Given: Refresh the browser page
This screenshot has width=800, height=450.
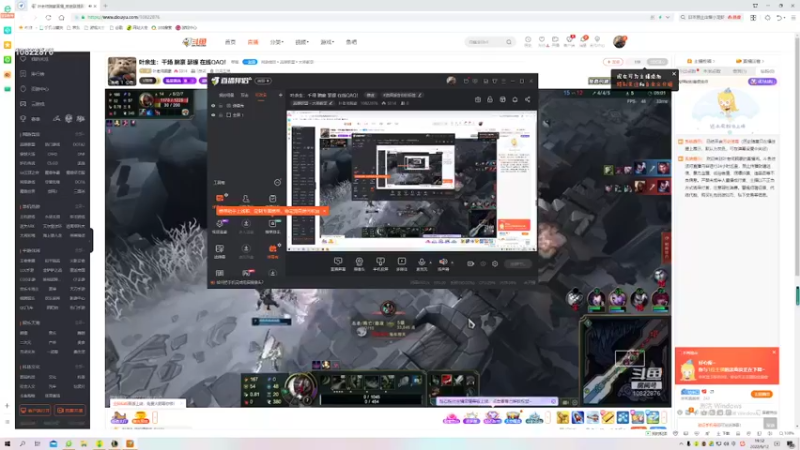Looking at the screenshot, I should pos(48,17).
